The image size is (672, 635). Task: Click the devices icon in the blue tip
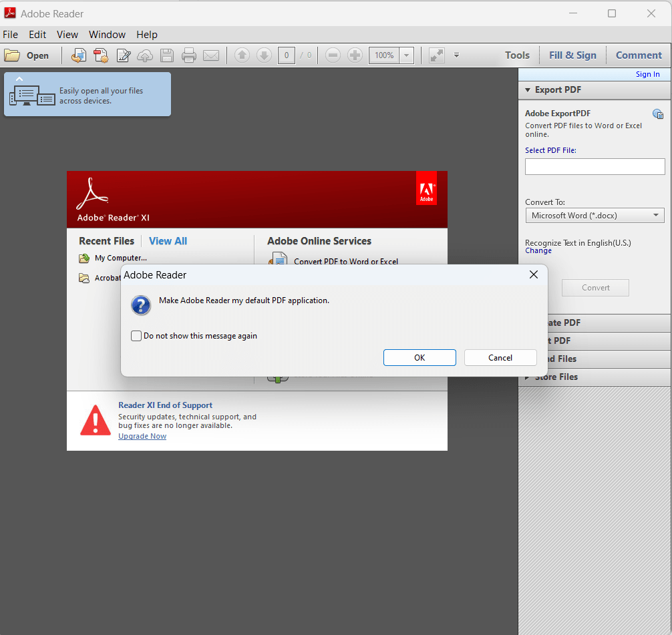pyautogui.click(x=32, y=95)
